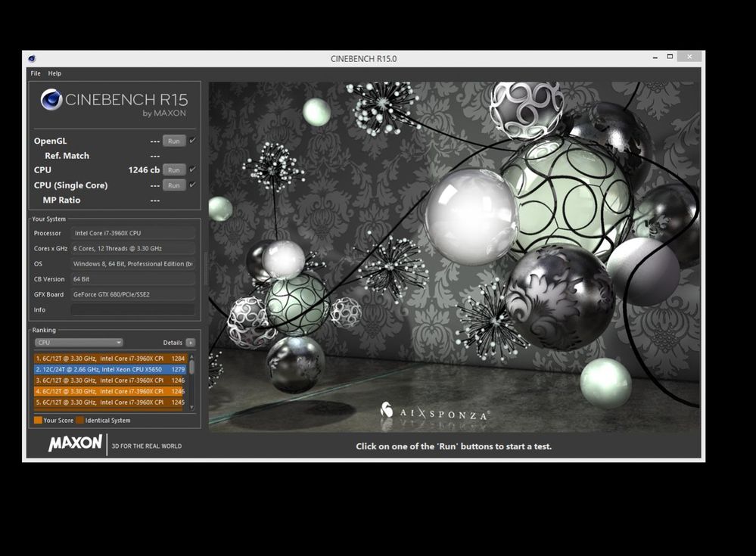This screenshot has width=756, height=556.
Task: Click into the Info text field
Action: point(132,310)
